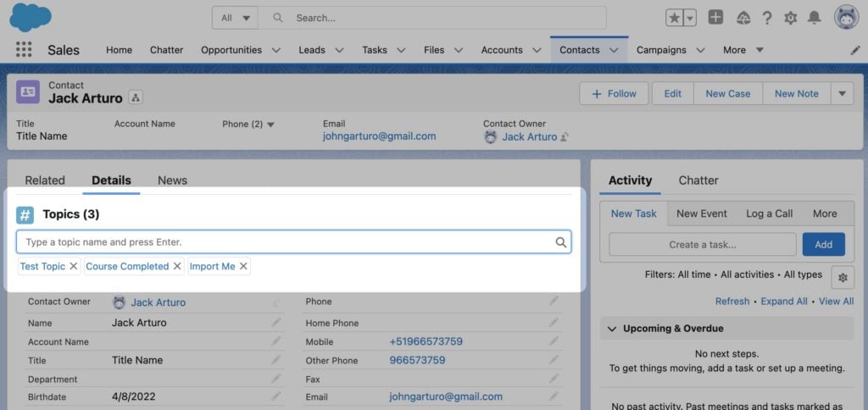Edit the Name field pencil icon

275,322
